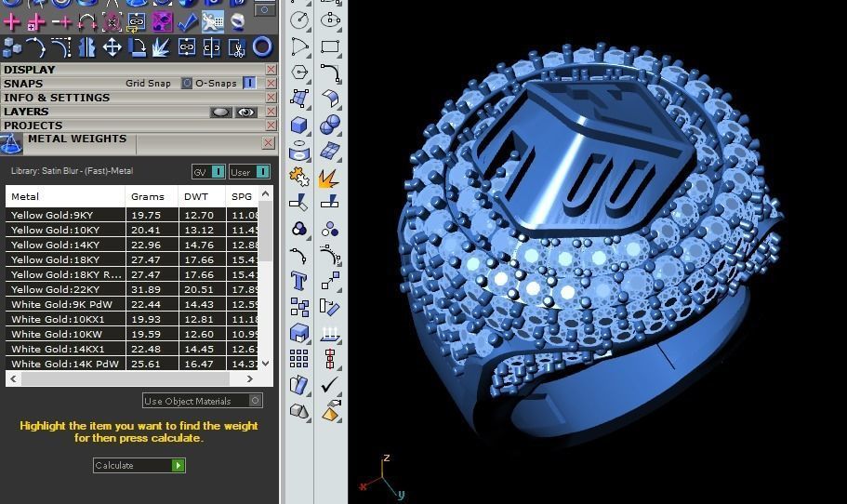Select the pink arc between points tool
Screen dimensions: 847x504
click(x=87, y=22)
